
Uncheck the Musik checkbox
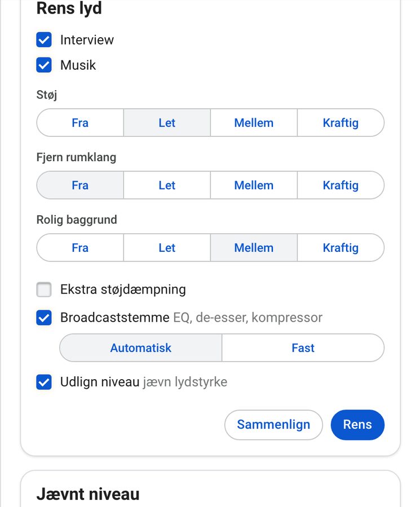click(43, 65)
